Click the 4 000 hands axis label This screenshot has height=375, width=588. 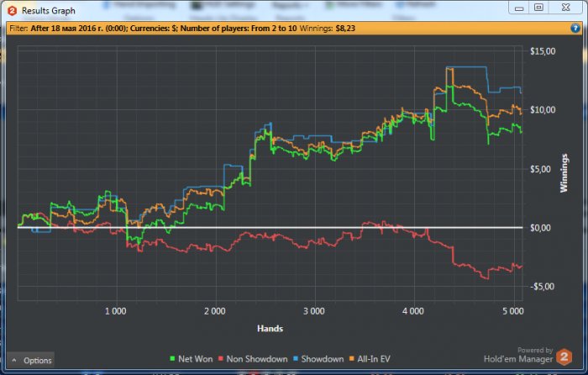pos(413,311)
